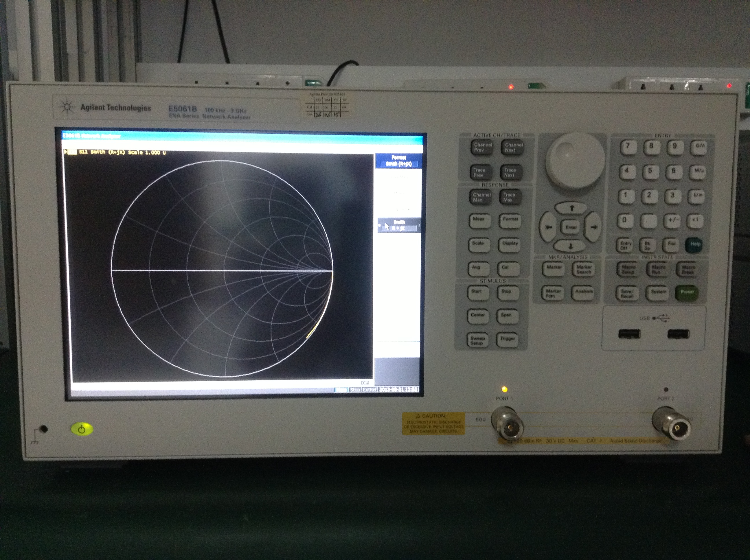Click the Format Smith (R+jX) softkey header
The height and width of the screenshot is (560, 750).
click(x=399, y=161)
